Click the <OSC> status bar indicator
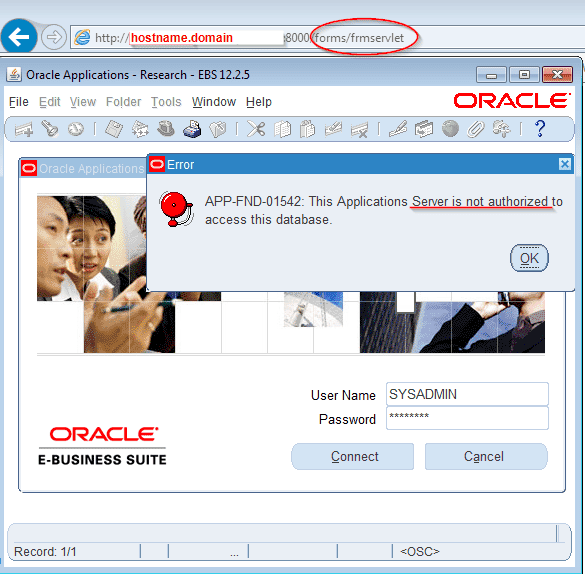585x574 pixels. point(420,552)
